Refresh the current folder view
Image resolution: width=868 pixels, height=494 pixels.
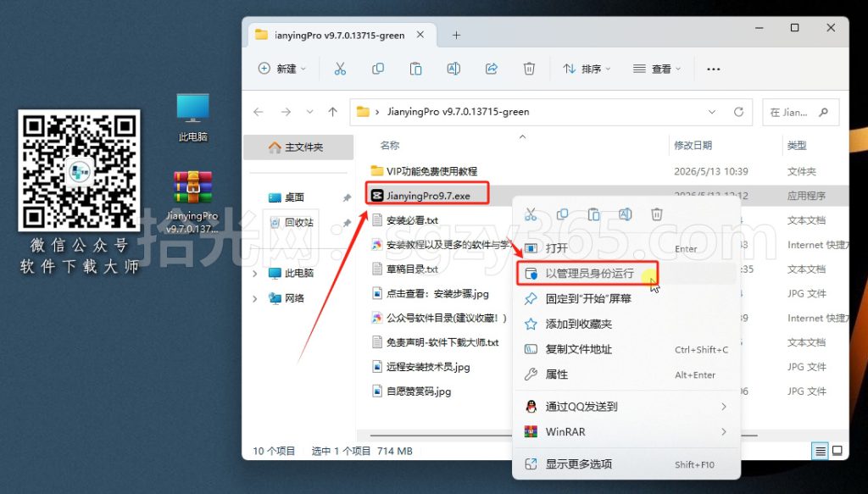[738, 112]
